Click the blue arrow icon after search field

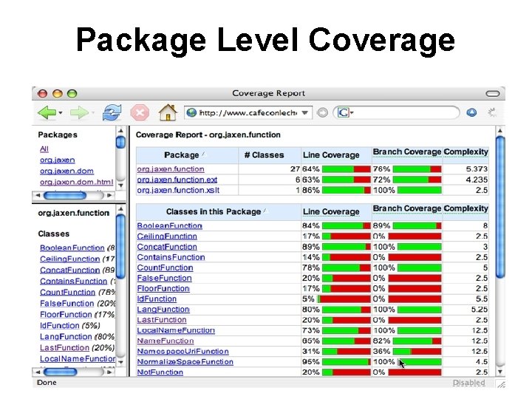point(471,112)
